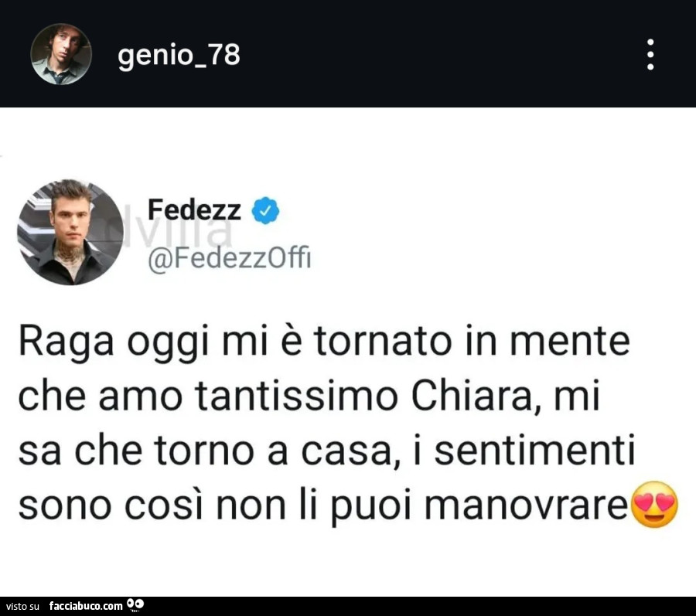This screenshot has width=696, height=616.
Task: Open Fedezz profile avatar
Action: (x=70, y=232)
